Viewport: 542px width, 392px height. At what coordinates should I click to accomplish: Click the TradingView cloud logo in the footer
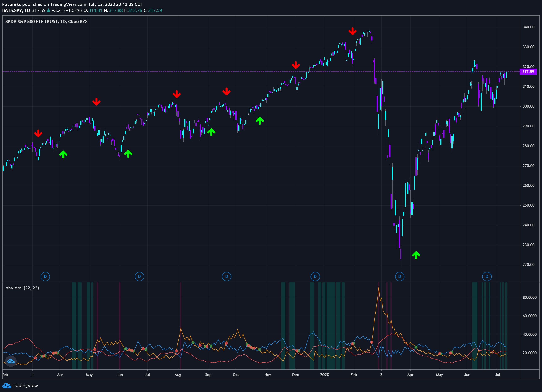pos(6,386)
